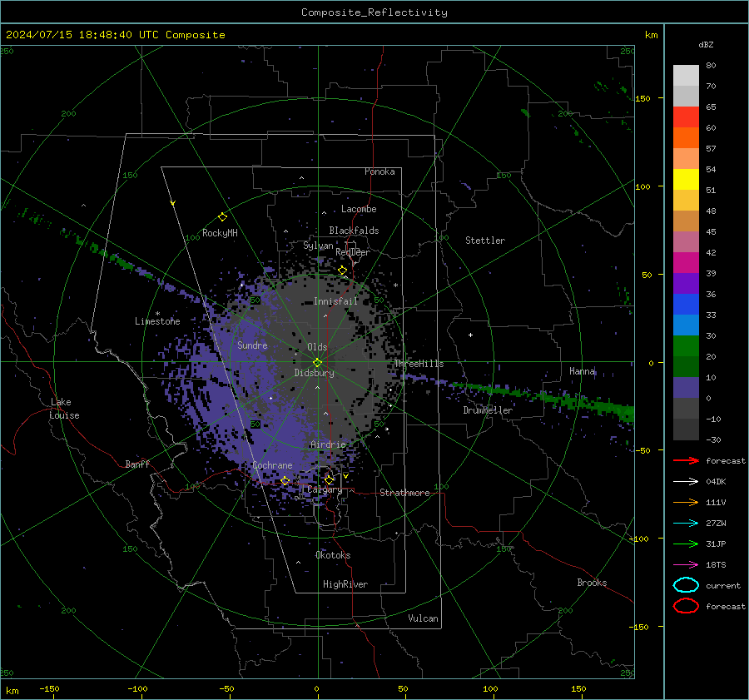Click the yellow V marker beside Calgary diamond
749x700 pixels.
click(x=345, y=476)
